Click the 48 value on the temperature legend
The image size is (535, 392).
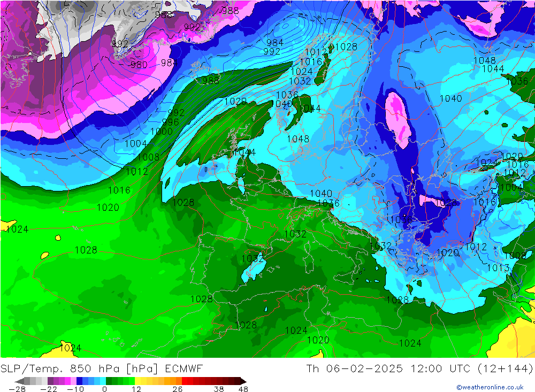click(x=243, y=389)
